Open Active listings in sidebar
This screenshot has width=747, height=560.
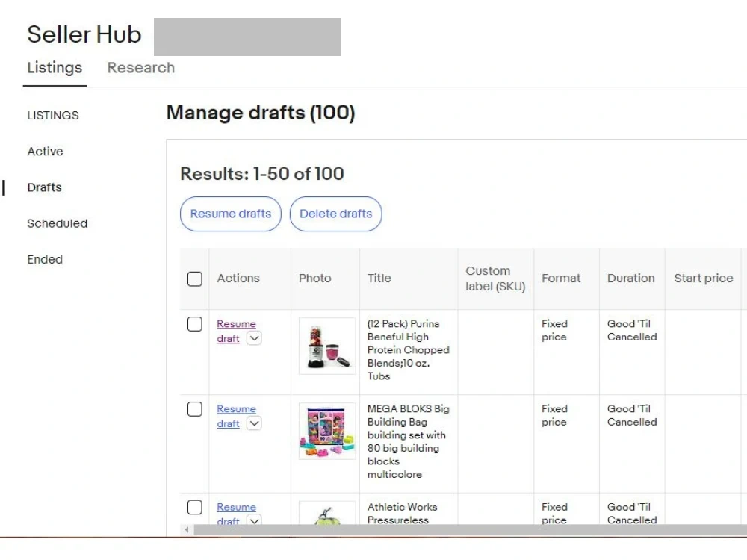point(45,152)
